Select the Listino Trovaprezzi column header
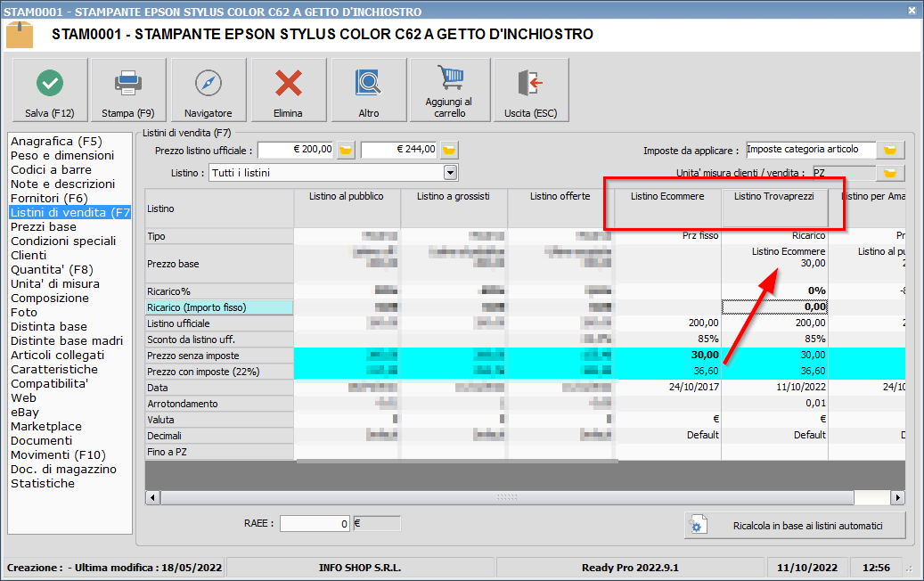 774,208
